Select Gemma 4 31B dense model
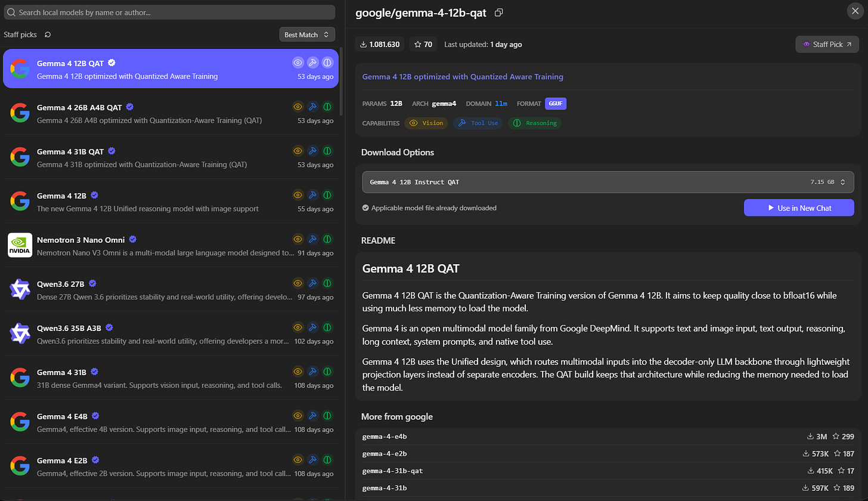The width and height of the screenshot is (868, 501). [170, 378]
